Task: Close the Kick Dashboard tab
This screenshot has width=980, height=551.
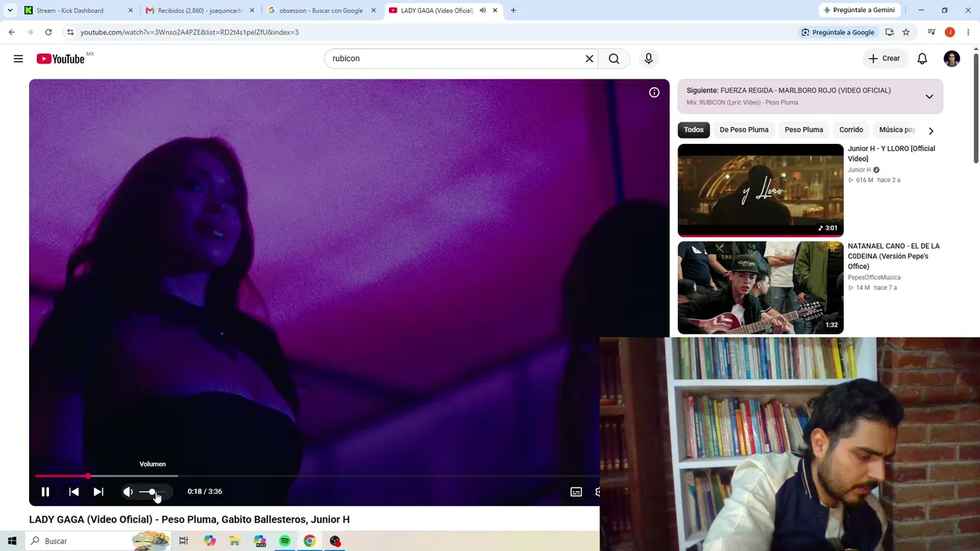Action: pos(130,11)
